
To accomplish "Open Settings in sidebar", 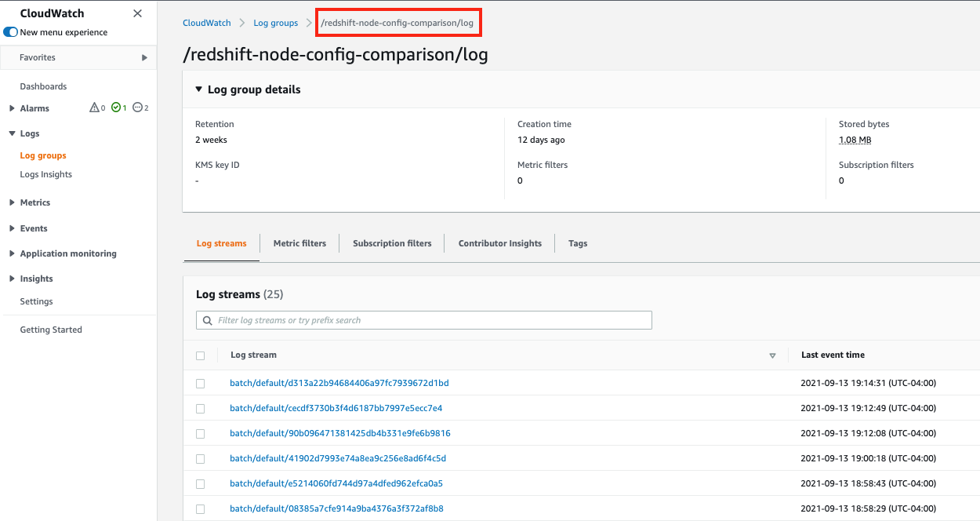I will pos(36,301).
